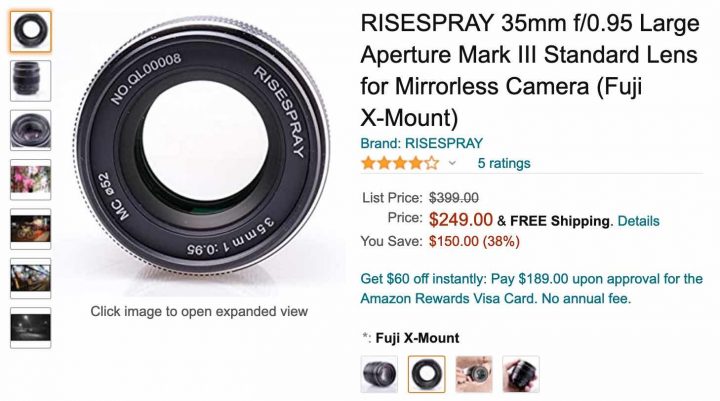View the sixth sample photo thumbnail
The width and height of the screenshot is (720, 401).
pos(30,278)
